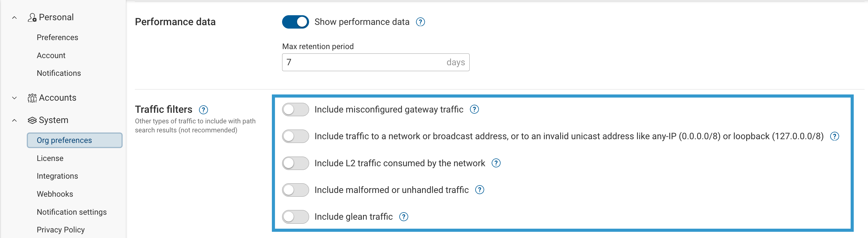868x238 pixels.
Task: Enable Include glean traffic
Action: [x=295, y=217]
